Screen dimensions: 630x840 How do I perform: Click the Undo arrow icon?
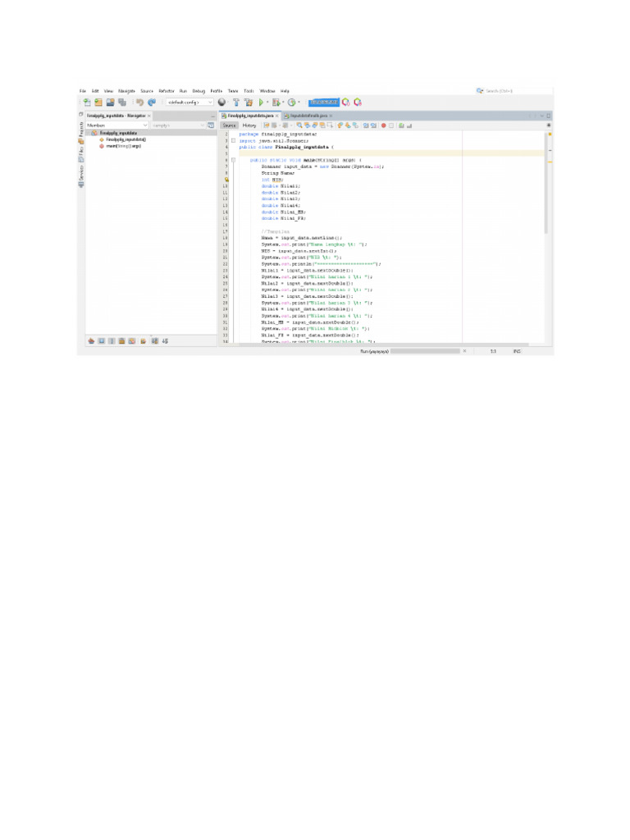point(139,103)
